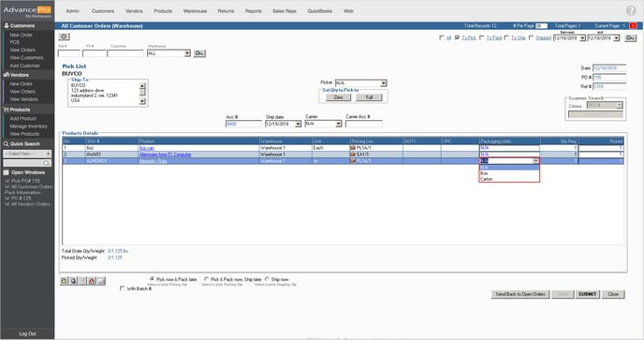
Task: Click the To Pick filter link
Action: click(x=469, y=37)
